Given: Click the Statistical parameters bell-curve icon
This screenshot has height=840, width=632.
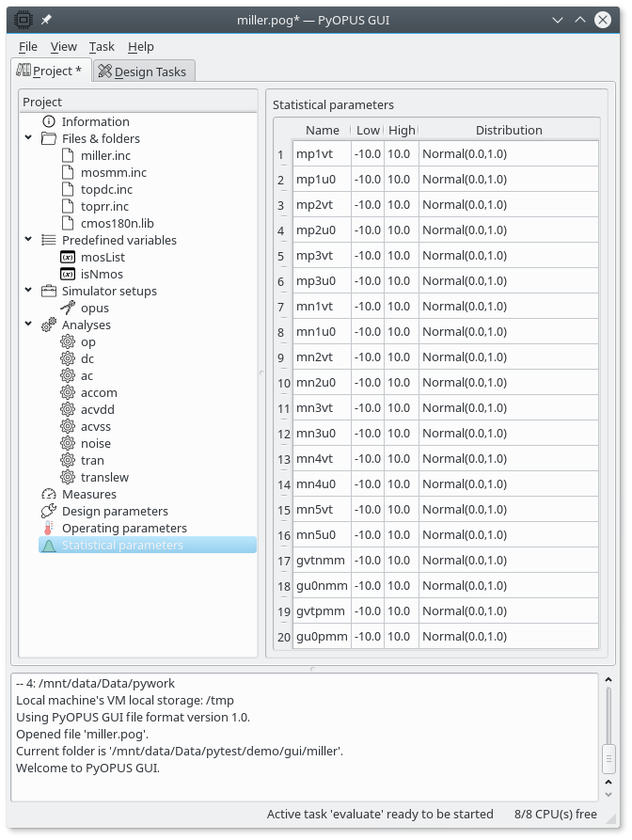Looking at the screenshot, I should pos(49,546).
